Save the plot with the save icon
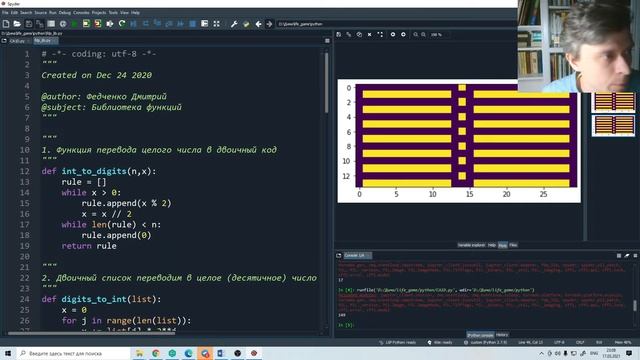The width and height of the screenshot is (640, 360). pyautogui.click(x=338, y=35)
